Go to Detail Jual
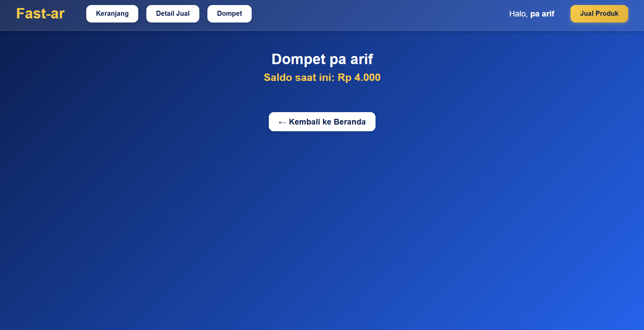Screen dimensions: 644x330 (173, 14)
